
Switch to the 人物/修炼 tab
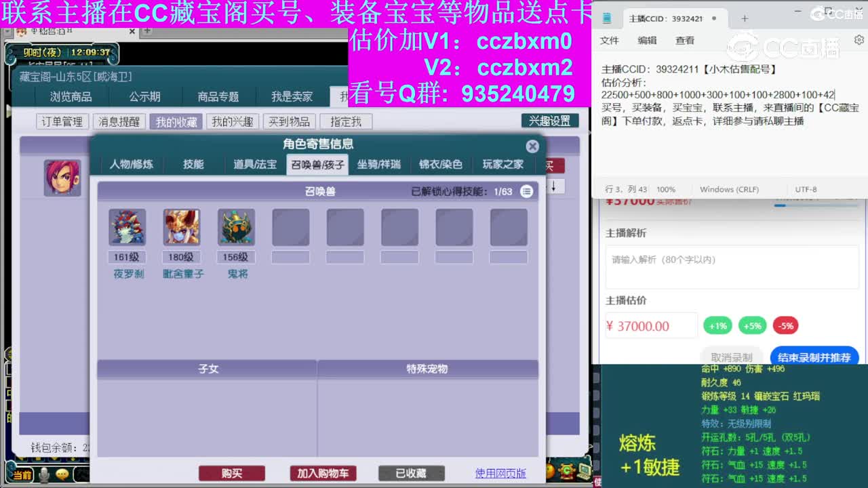point(131,164)
